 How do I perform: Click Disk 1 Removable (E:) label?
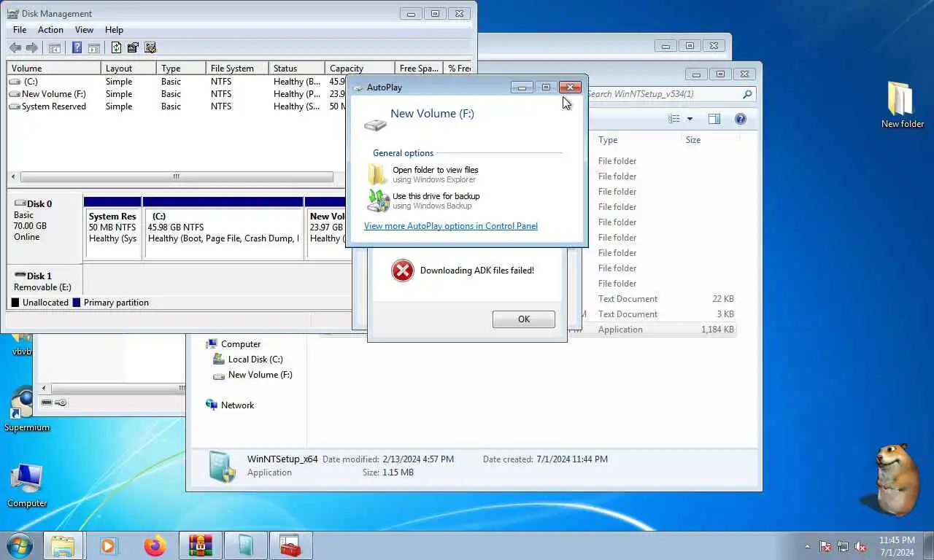pyautogui.click(x=44, y=281)
